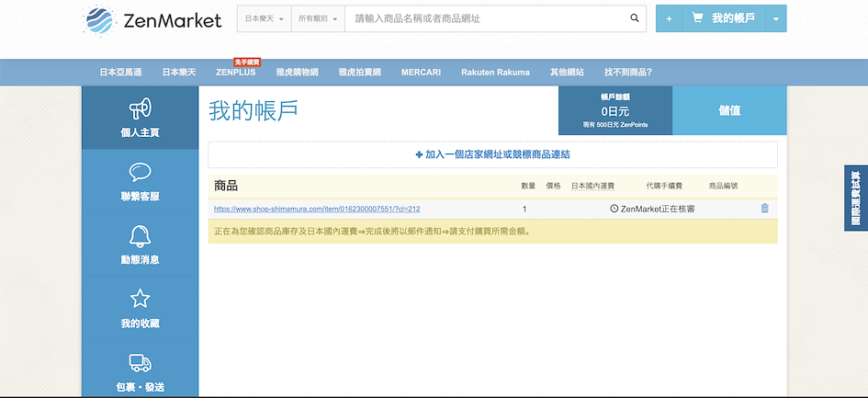Click the ZenMarket正在核審 status text
The height and width of the screenshot is (398, 868).
[658, 209]
